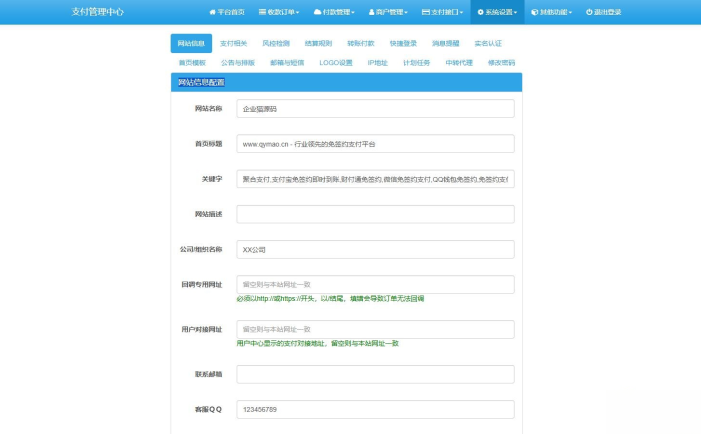
Task: Click the 网站描述 label
Action: pos(208,214)
